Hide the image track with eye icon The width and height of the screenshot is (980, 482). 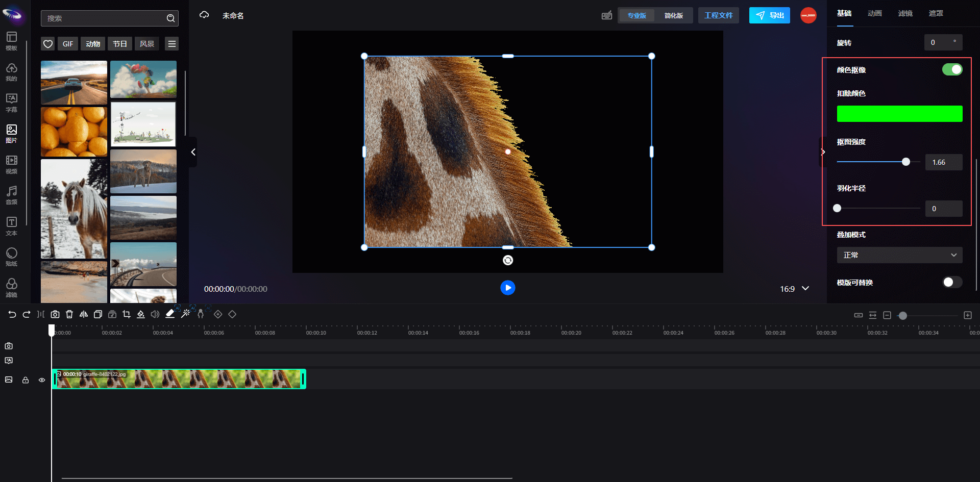[42, 380]
